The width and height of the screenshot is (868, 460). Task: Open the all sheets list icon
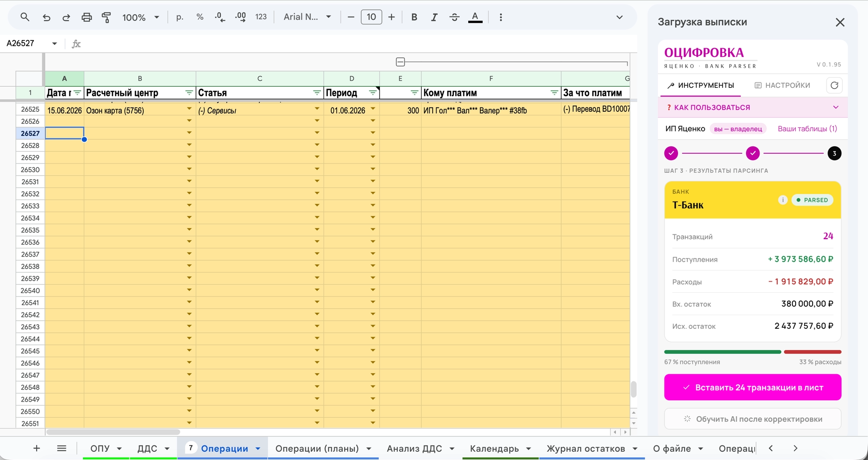click(x=61, y=448)
